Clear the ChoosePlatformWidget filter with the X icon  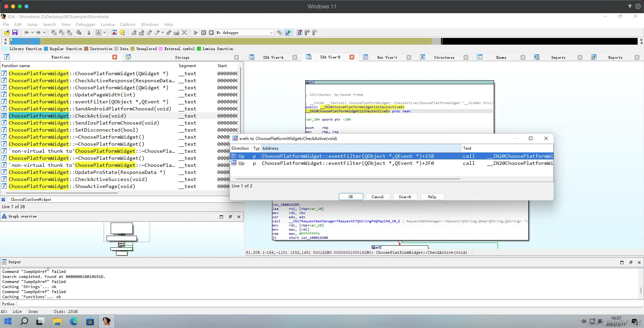click(3, 199)
